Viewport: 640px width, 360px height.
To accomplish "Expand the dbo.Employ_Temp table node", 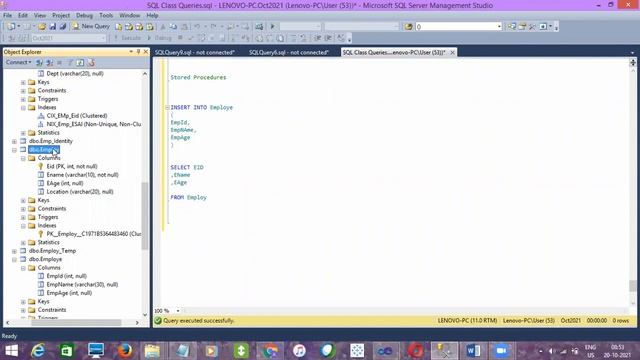I will [14, 251].
